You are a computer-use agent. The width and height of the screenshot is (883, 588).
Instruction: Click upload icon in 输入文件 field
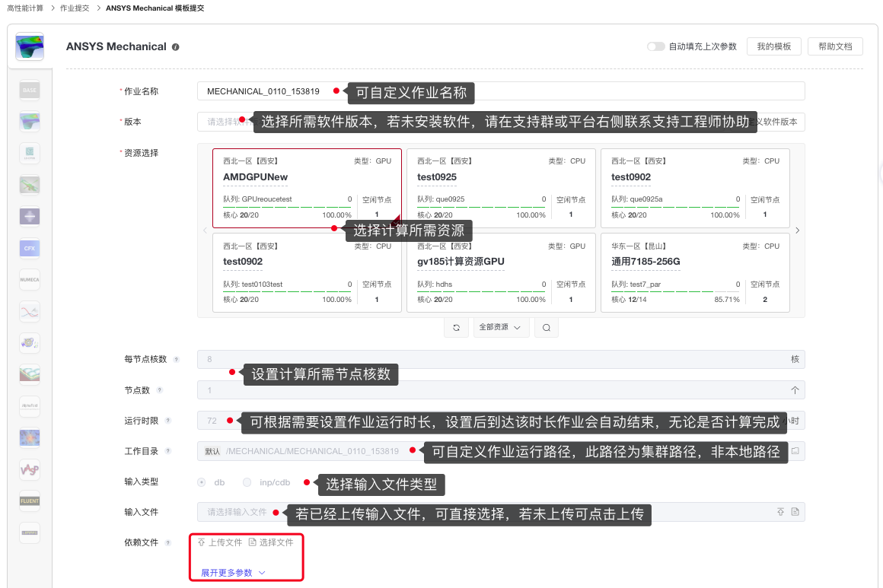coord(780,512)
